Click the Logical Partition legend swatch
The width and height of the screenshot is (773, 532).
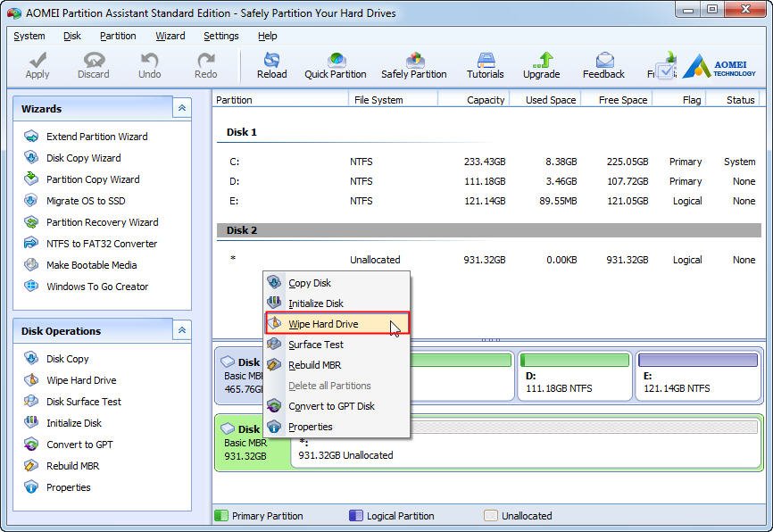(x=355, y=516)
